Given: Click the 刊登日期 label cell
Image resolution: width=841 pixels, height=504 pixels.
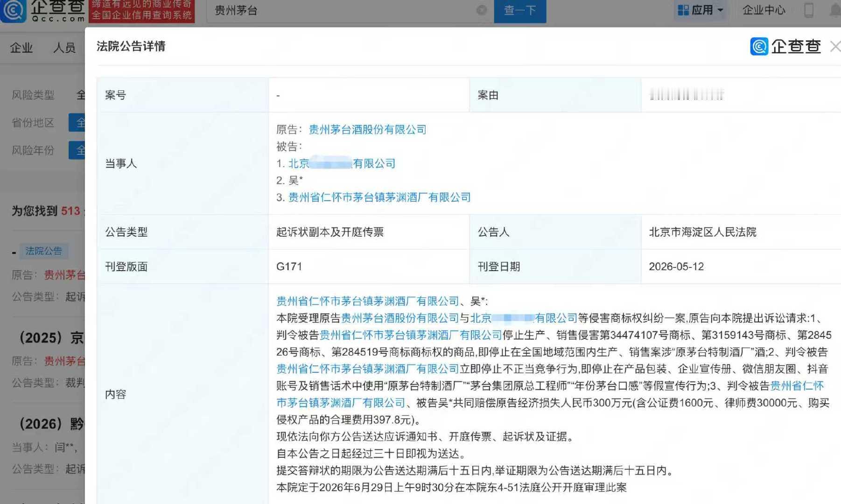Looking at the screenshot, I should click(555, 266).
